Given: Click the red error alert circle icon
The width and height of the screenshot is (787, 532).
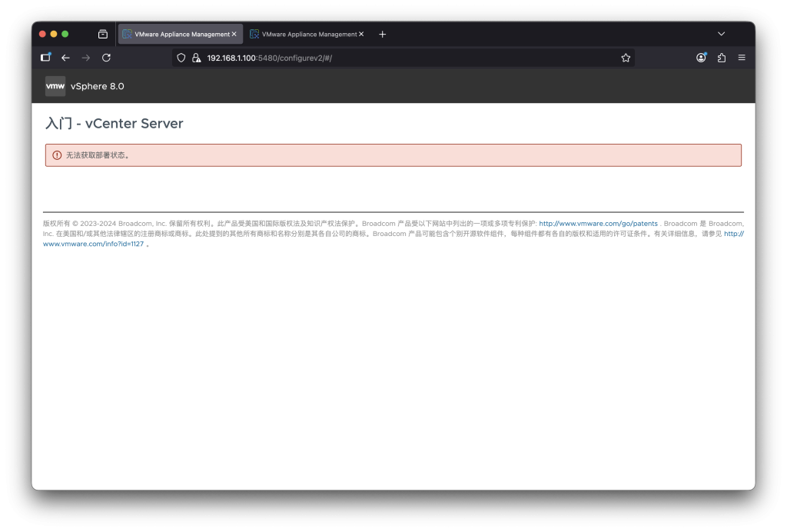Looking at the screenshot, I should click(57, 155).
